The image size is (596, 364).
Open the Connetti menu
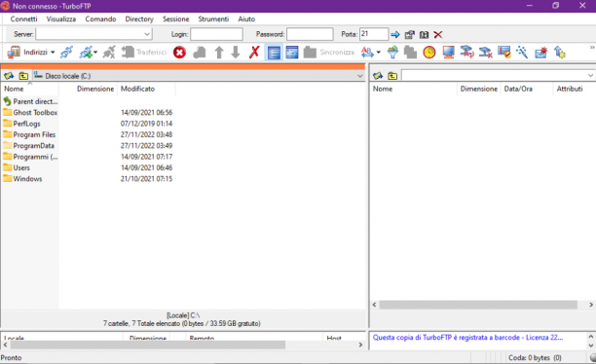pos(23,19)
